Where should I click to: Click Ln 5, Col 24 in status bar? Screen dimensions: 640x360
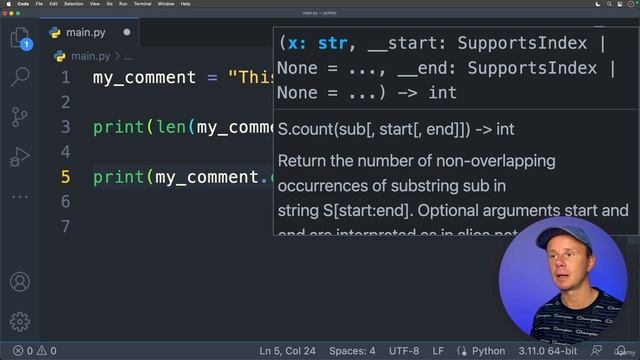(x=287, y=351)
